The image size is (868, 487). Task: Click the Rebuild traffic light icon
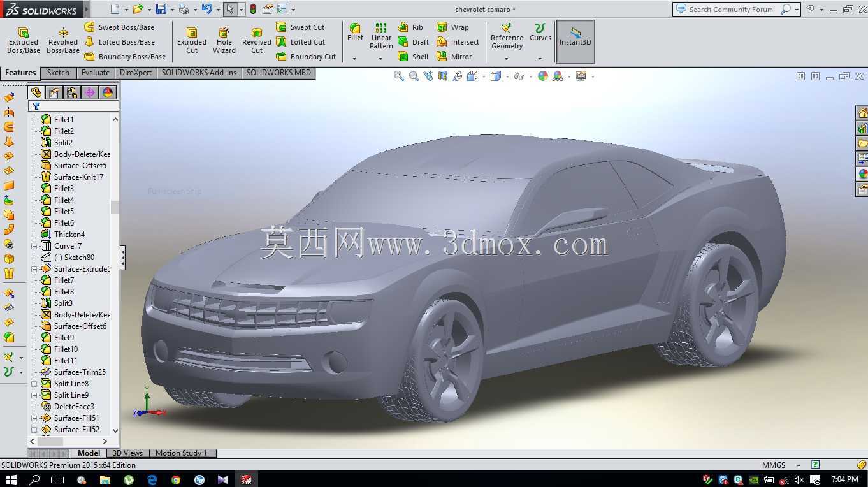pyautogui.click(x=253, y=9)
